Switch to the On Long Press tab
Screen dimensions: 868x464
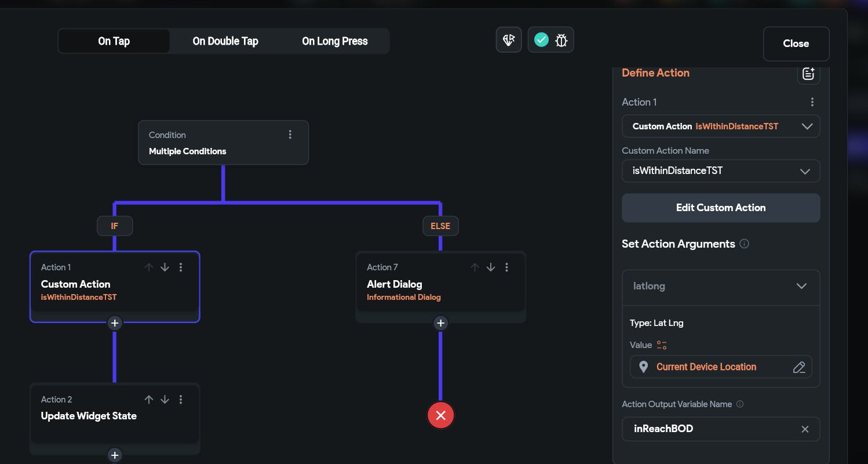[335, 41]
